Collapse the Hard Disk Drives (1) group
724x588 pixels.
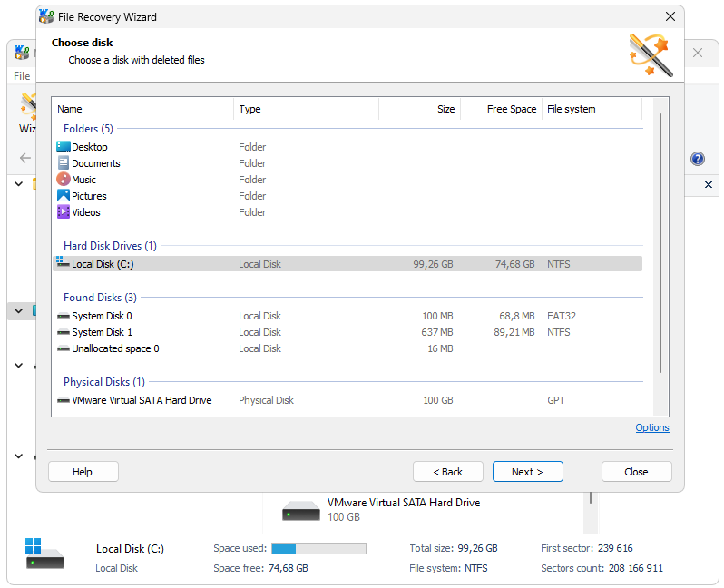pyautogui.click(x=110, y=246)
